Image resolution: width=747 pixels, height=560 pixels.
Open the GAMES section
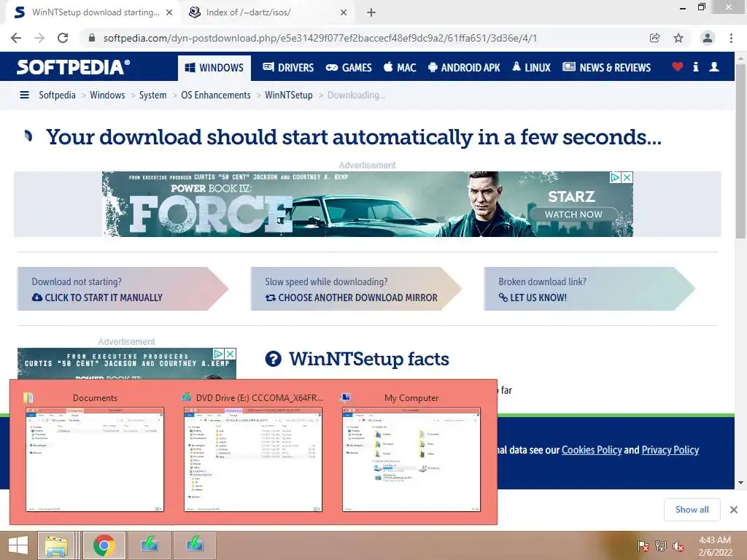tap(349, 68)
